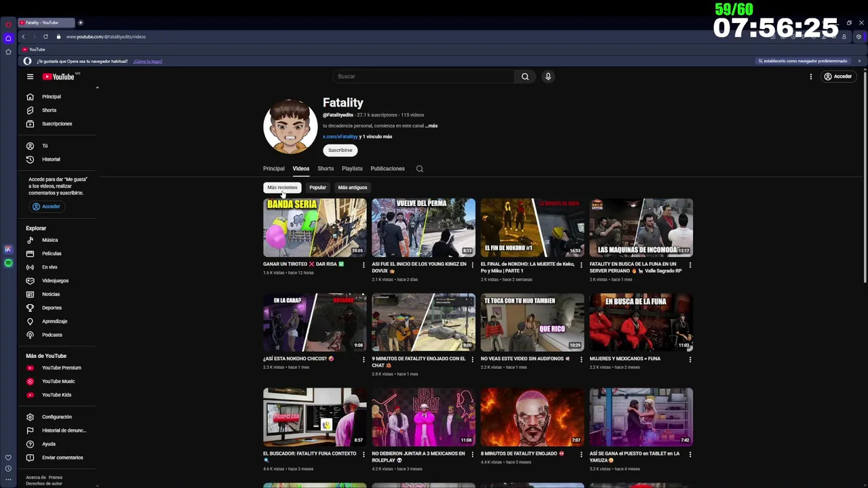Switch to Playlists channel tab
Viewport: 868px width, 488px height.
coord(352,169)
